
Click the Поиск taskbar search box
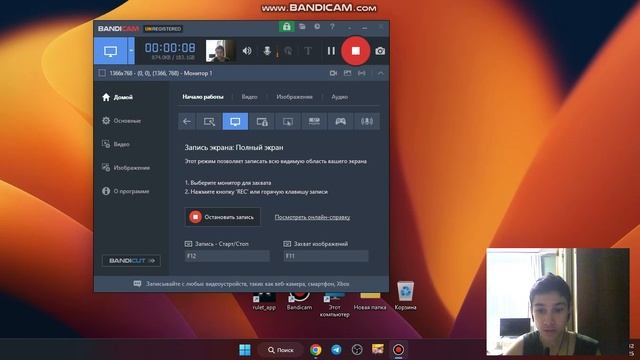pyautogui.click(x=281, y=350)
